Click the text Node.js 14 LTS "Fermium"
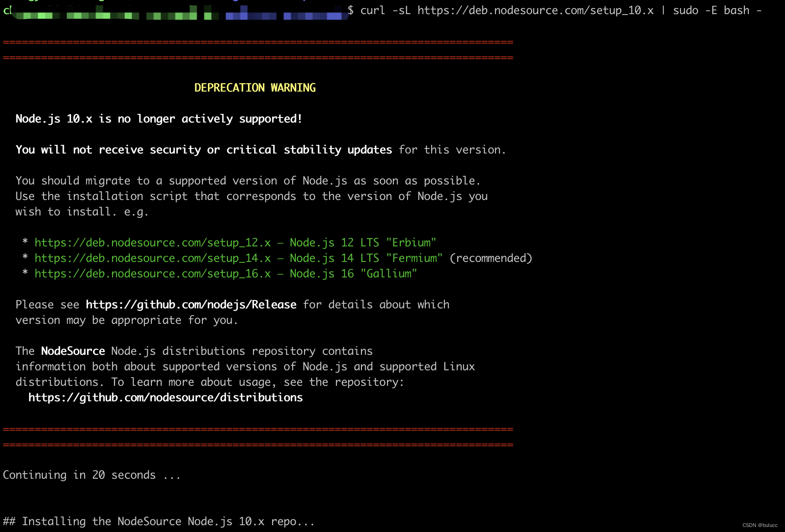The image size is (785, 532). 367,258
